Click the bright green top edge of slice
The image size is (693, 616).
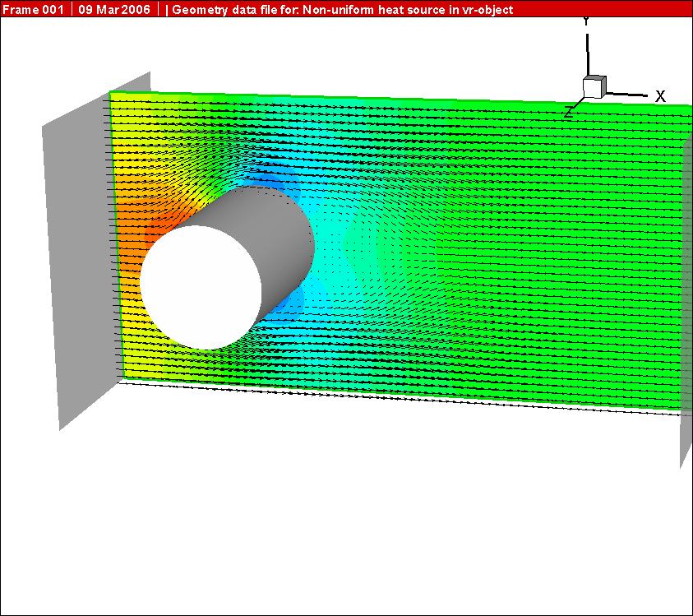(x=411, y=100)
